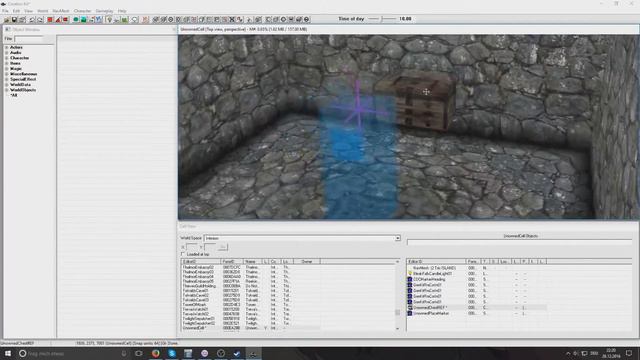The image size is (640, 360).
Task: Click the undo toolbar icon
Action: pos(32,19)
